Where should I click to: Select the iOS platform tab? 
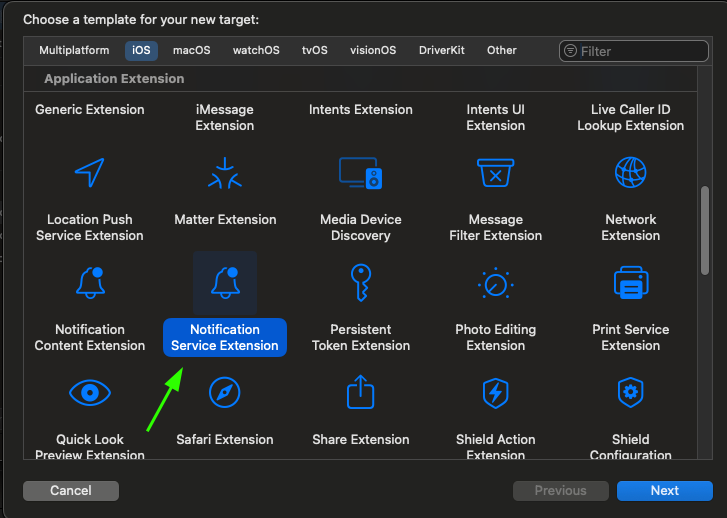[x=141, y=51]
